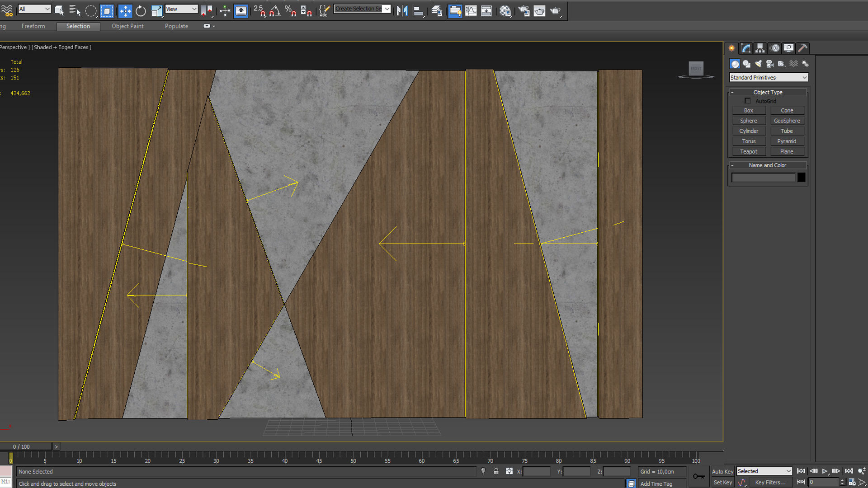Create a GeoSphere primitive
Screen dimensions: 868x488
tap(787, 121)
